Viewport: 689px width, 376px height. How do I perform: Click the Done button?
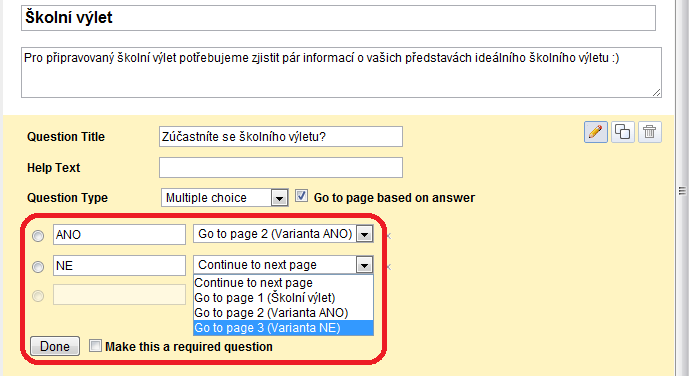[x=55, y=346]
